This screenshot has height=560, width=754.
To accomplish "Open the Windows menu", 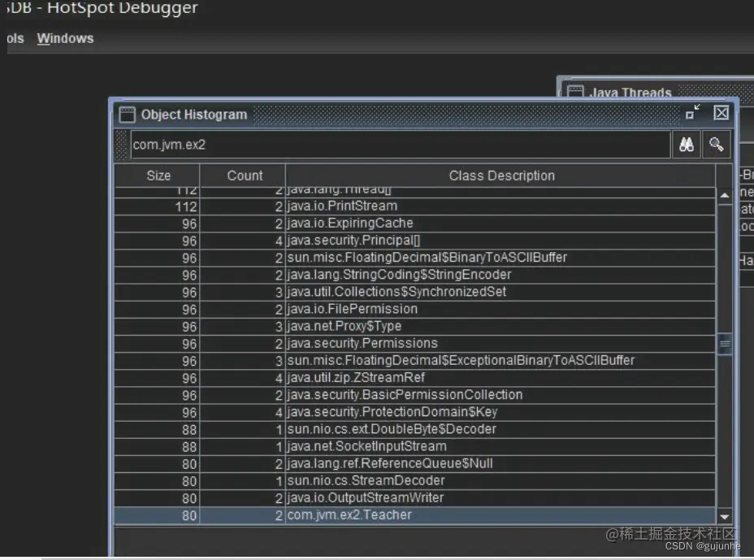I will point(65,38).
